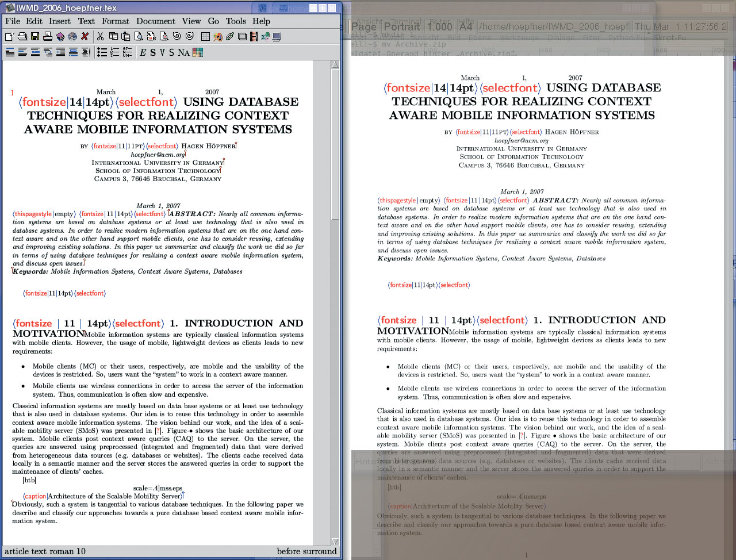Click the computer monitor session icon

click(x=277, y=36)
